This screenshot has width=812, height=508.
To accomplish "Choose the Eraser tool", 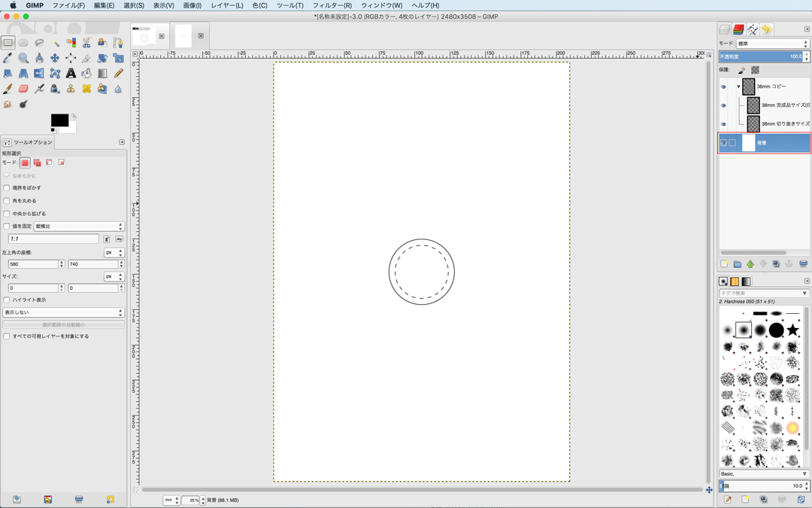I will tap(23, 89).
